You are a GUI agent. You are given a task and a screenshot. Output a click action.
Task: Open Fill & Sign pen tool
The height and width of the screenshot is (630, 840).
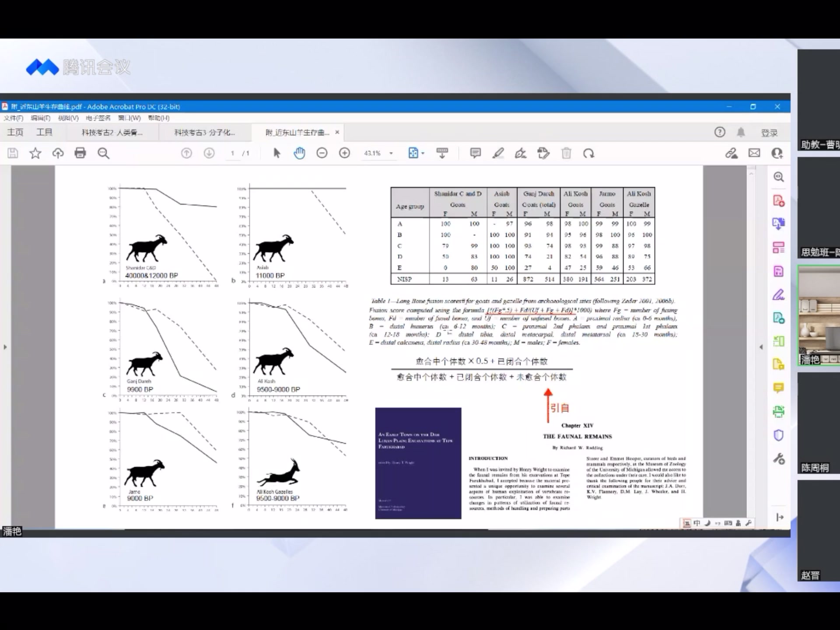pos(779,294)
